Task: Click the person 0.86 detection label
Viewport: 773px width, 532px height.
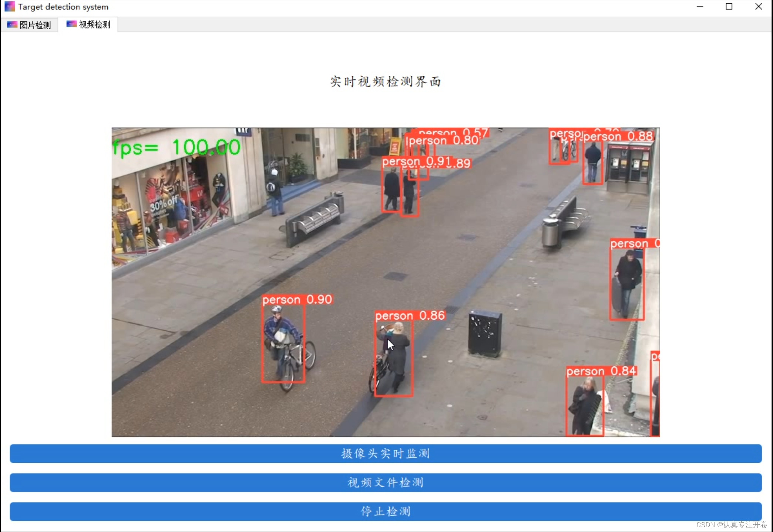Action: point(410,316)
